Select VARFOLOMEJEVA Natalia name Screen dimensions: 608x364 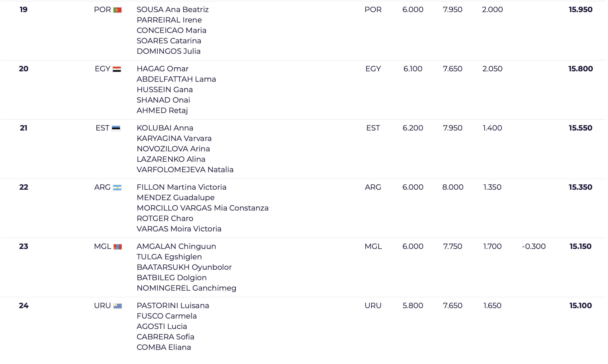pyautogui.click(x=185, y=170)
